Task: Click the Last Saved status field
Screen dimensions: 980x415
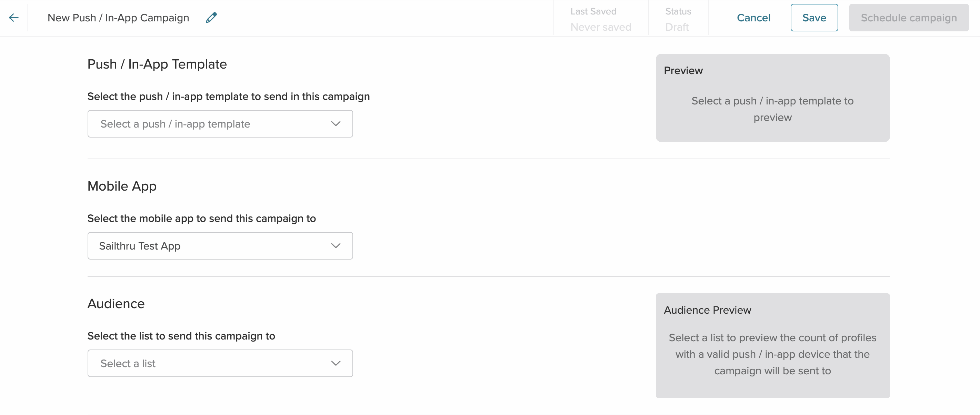Action: coord(600,19)
